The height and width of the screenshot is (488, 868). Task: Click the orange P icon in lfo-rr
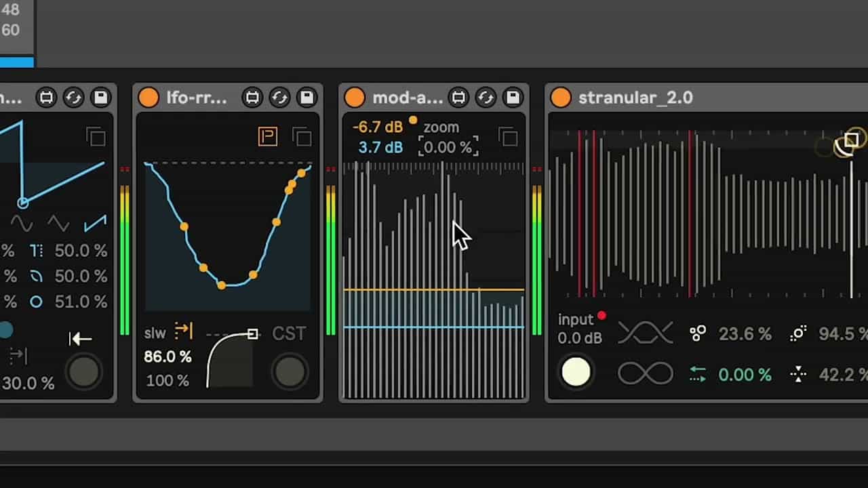click(x=268, y=137)
